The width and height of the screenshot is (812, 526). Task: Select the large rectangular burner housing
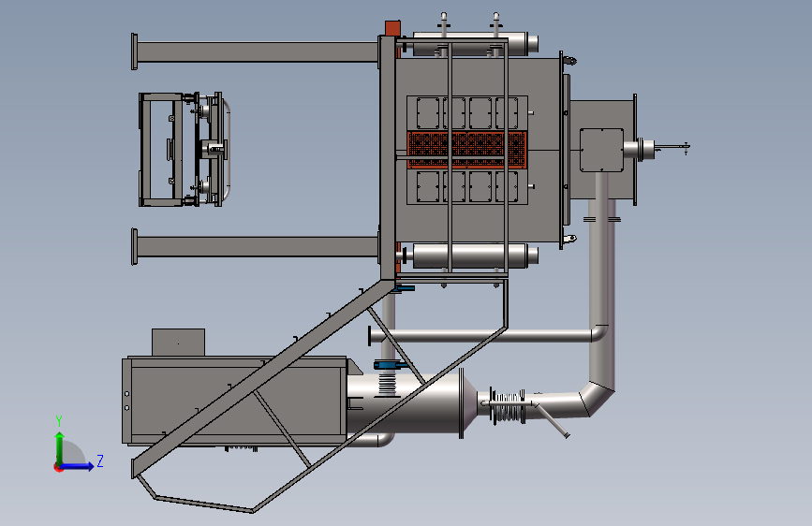[234, 401]
